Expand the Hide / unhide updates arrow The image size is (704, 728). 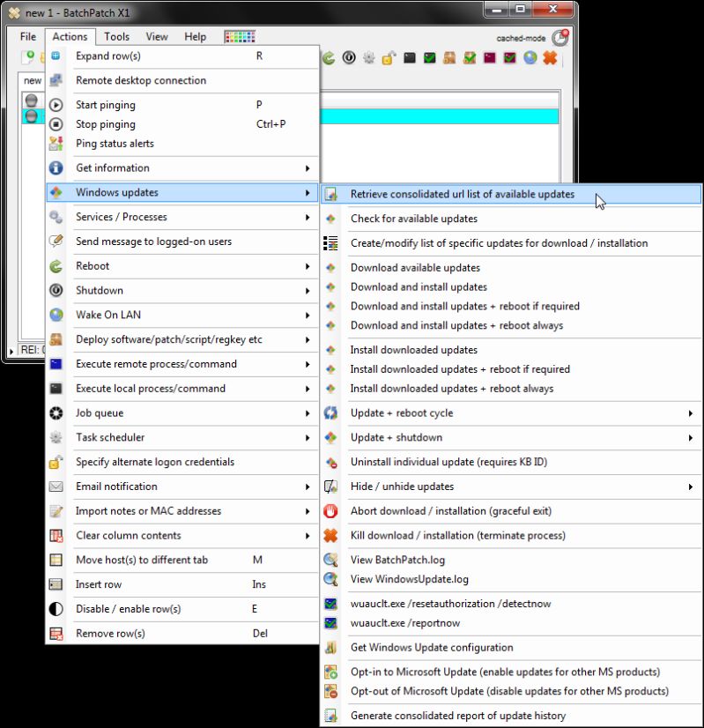click(691, 487)
